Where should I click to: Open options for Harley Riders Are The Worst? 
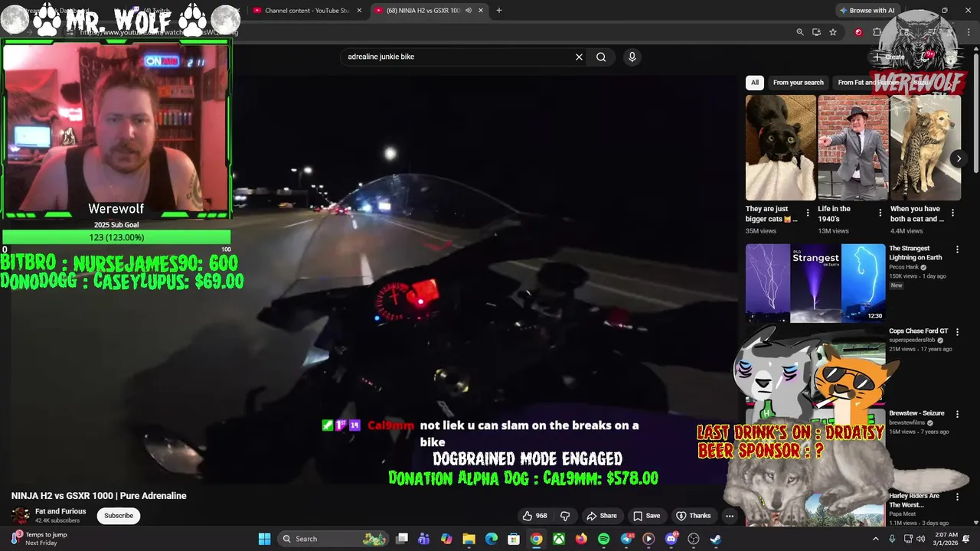click(956, 497)
